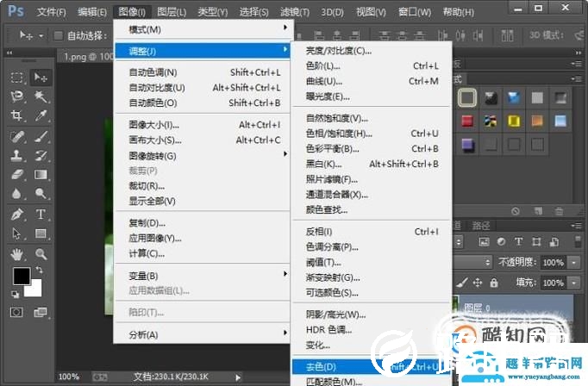Choose 曲线(U)... adjustment

pos(372,81)
